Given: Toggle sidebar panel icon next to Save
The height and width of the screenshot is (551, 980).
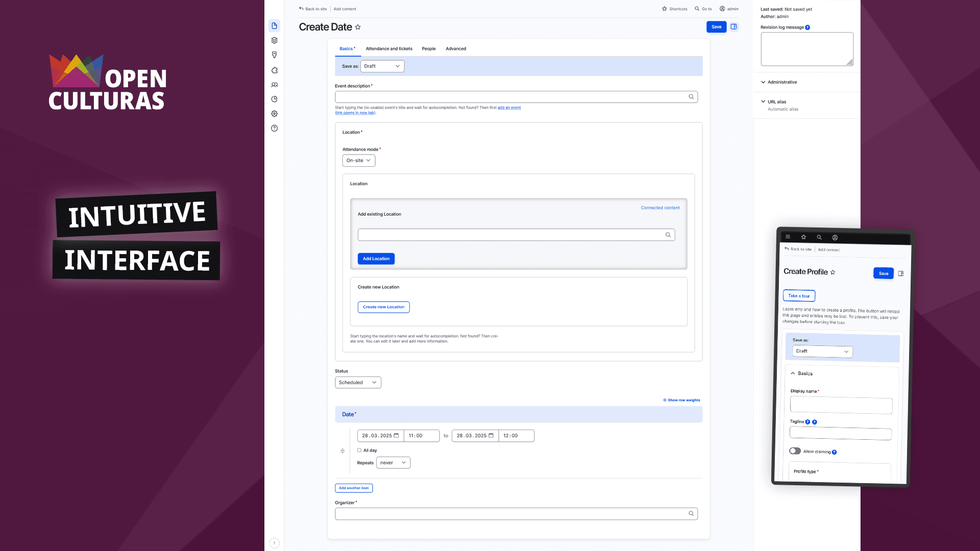Looking at the screenshot, I should click(x=733, y=27).
